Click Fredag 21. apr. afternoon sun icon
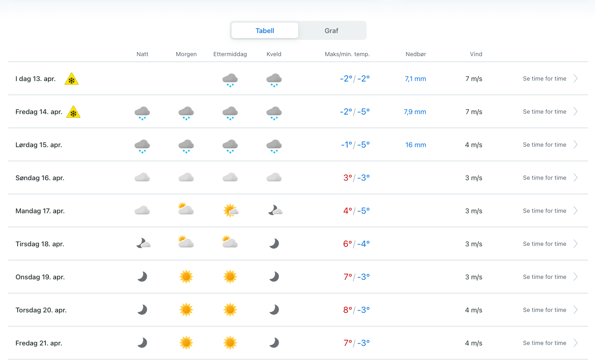This screenshot has height=364, width=595. [230, 343]
